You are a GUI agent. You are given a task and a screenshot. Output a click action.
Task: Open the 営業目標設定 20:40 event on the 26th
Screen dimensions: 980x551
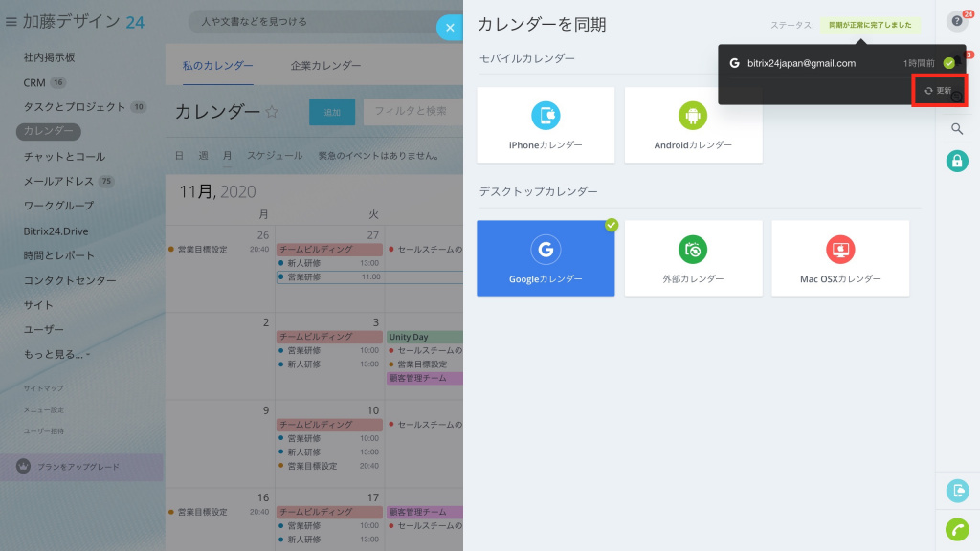(219, 250)
